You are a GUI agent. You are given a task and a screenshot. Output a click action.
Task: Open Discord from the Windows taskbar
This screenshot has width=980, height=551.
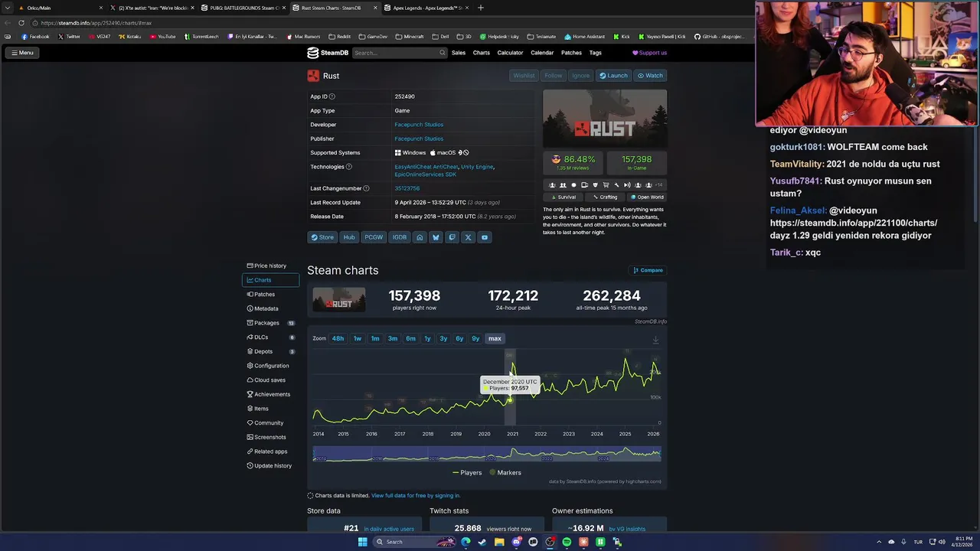(517, 542)
